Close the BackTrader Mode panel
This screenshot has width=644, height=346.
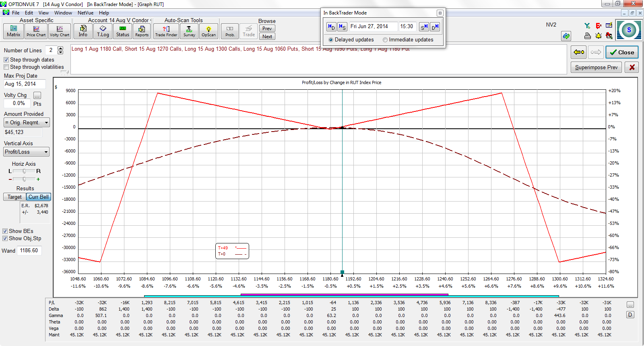(x=440, y=13)
